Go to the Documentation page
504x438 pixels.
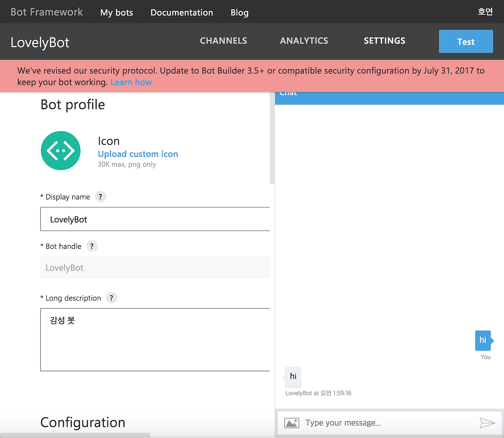[182, 13]
